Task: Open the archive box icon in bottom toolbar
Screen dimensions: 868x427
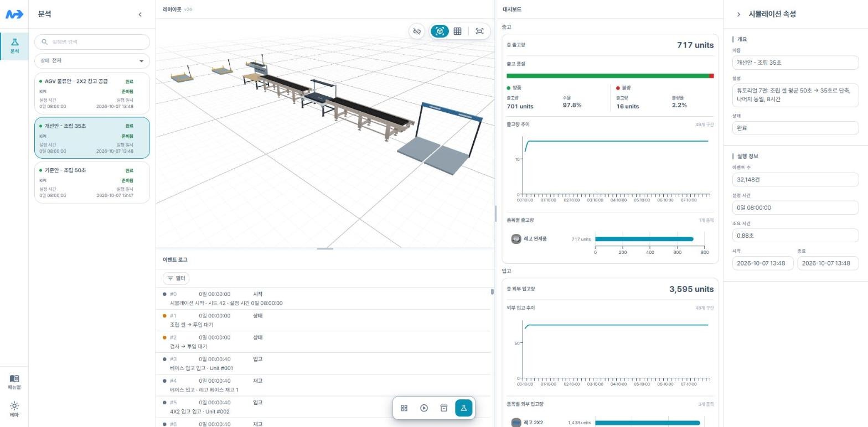Action: tap(443, 408)
